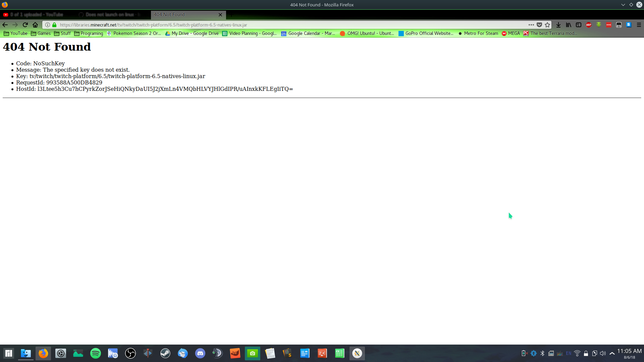Open the 'My Drive - Google Drive' bookmark
This screenshot has width=644, height=362.
[x=192, y=33]
